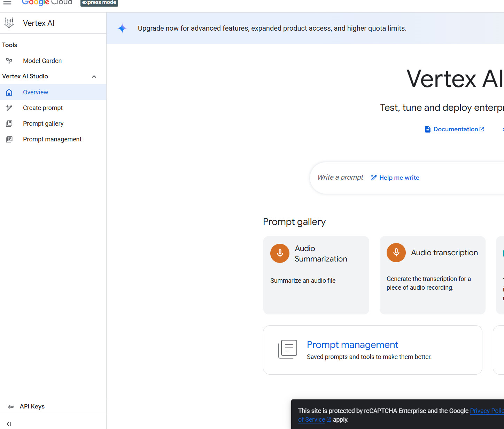Screen dimensions: 504x429
Task: Go to Create prompt page
Action: click(43, 108)
